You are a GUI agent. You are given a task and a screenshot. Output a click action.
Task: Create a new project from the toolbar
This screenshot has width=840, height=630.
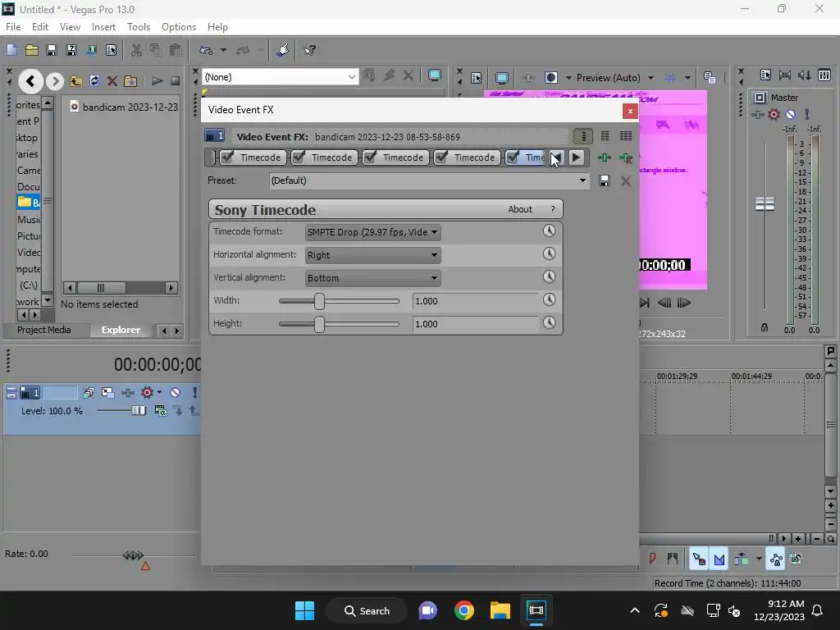point(11,50)
